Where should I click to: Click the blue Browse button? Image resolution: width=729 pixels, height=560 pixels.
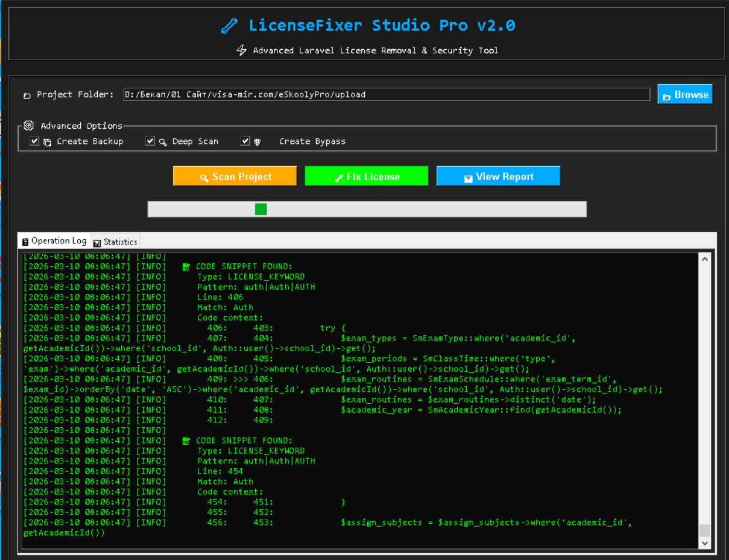coord(684,95)
